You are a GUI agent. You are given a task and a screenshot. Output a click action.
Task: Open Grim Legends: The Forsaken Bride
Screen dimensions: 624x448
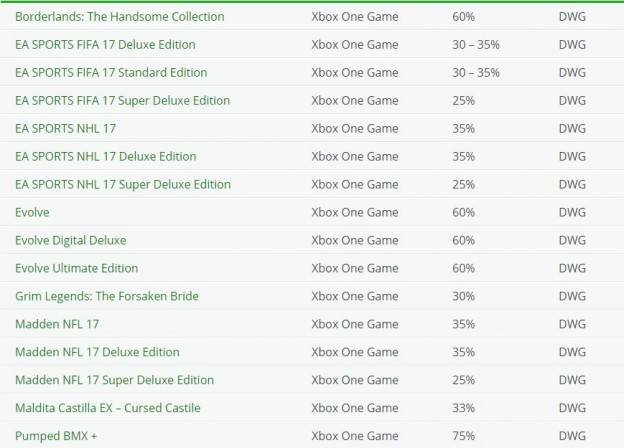click(107, 296)
